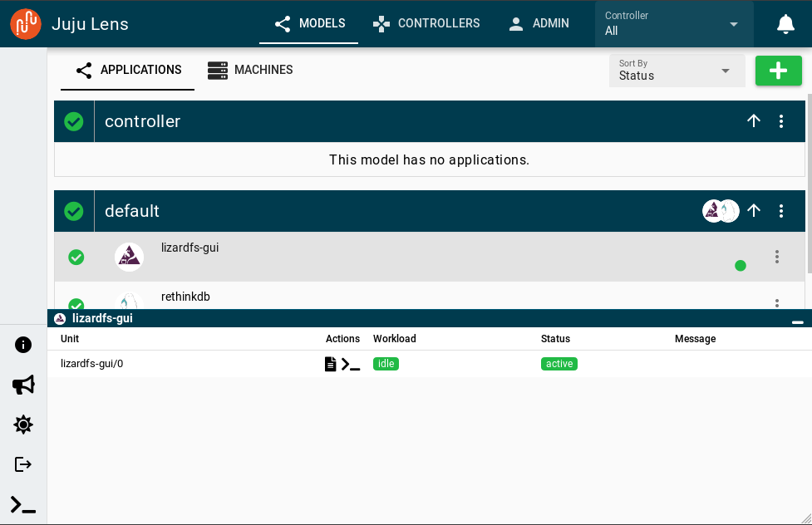Viewport: 812px width, 525px height.
Task: Minimize the lizardfs-gui details panel
Action: [798, 322]
